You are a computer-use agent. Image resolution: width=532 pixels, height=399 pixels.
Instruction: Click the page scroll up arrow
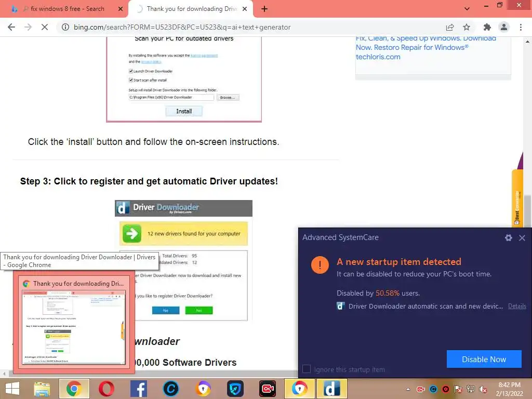(x=527, y=42)
